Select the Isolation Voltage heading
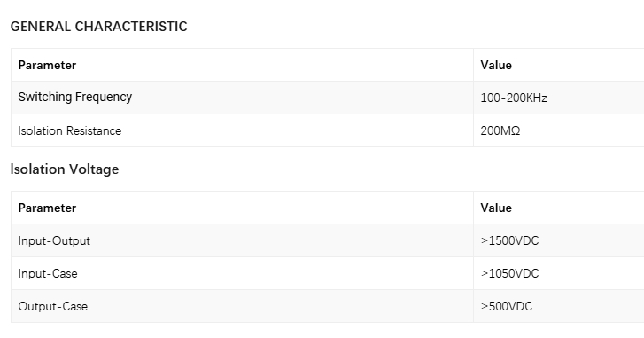Image resolution: width=644 pixels, height=338 pixels. 65,169
